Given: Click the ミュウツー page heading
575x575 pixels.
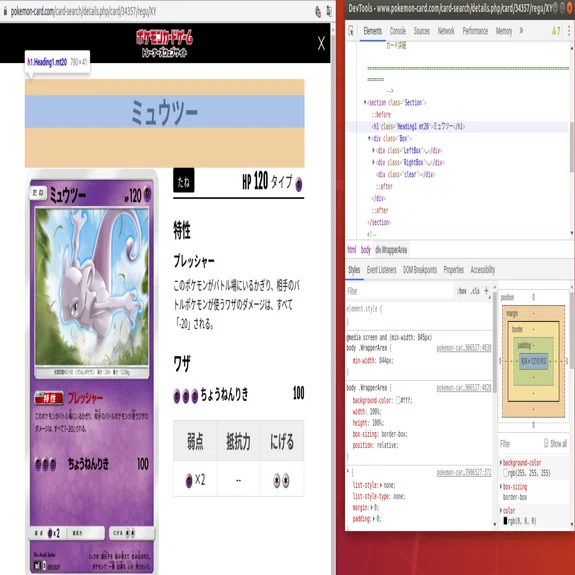Looking at the screenshot, I should (164, 112).
